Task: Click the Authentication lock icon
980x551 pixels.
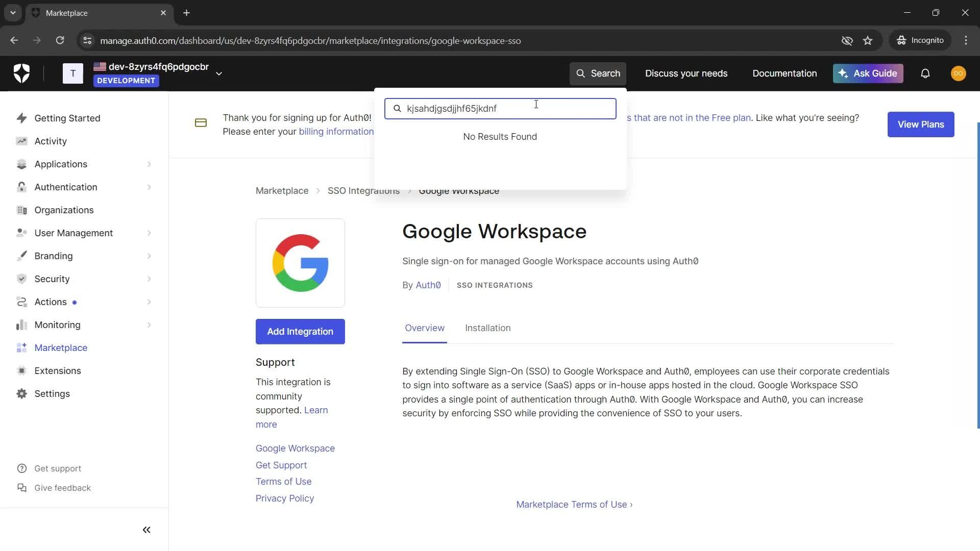Action: pyautogui.click(x=21, y=187)
